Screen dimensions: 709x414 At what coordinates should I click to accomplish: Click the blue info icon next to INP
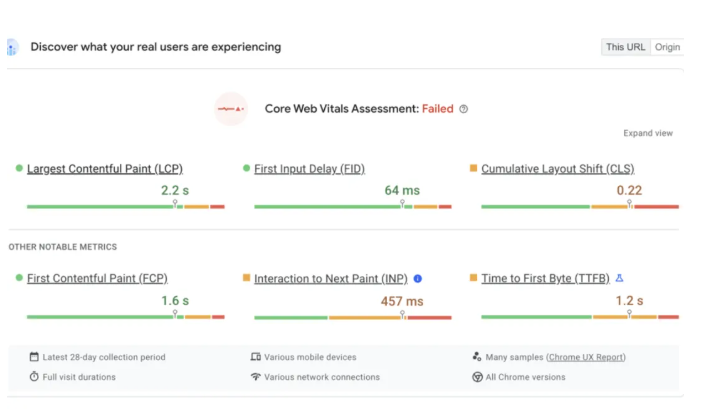coord(418,279)
